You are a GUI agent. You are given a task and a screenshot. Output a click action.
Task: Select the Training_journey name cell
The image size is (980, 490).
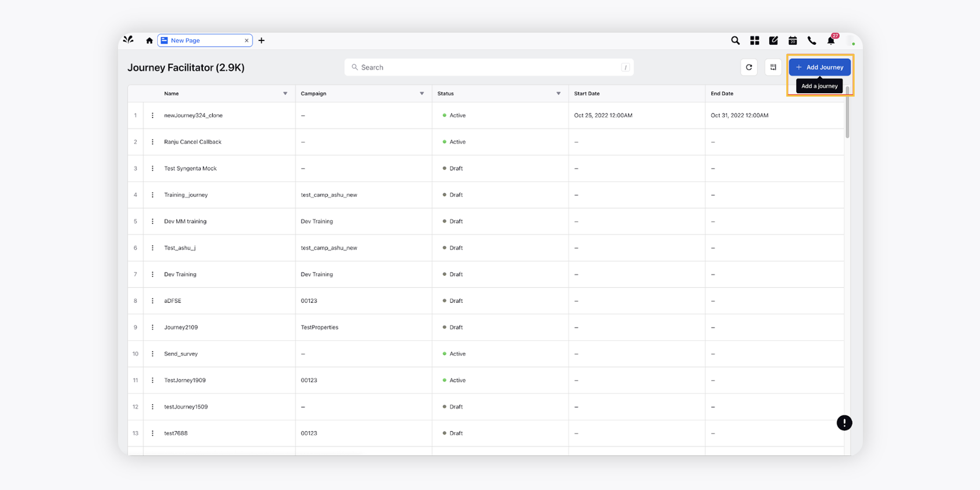tap(186, 195)
